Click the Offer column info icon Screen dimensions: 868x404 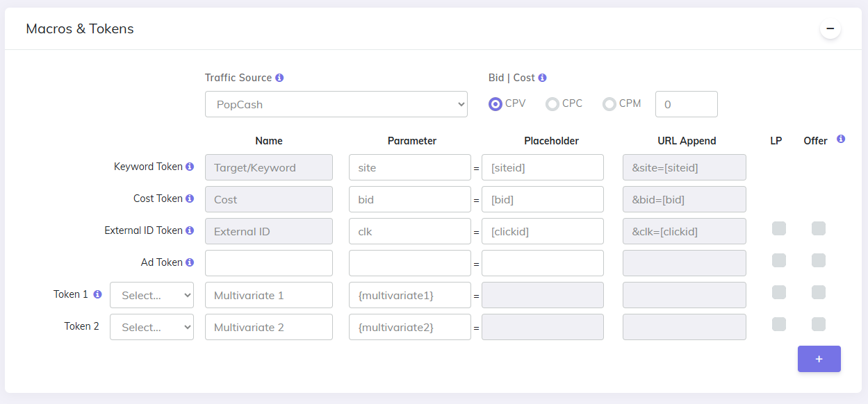840,140
